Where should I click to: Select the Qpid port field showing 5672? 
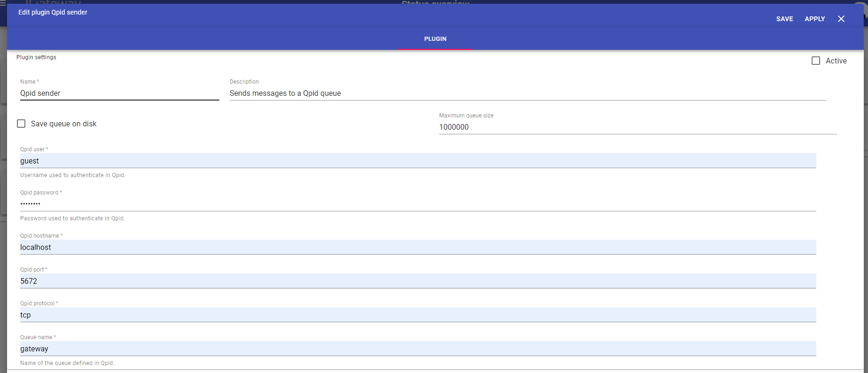(418, 281)
